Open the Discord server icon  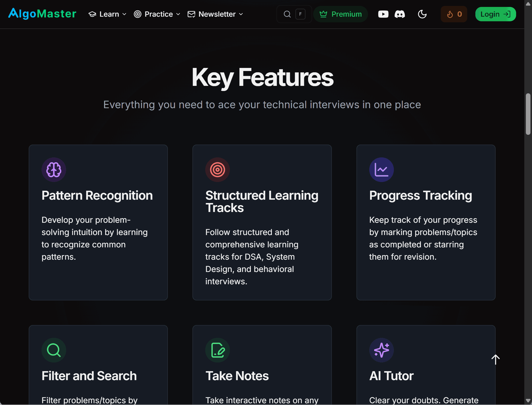coord(400,14)
